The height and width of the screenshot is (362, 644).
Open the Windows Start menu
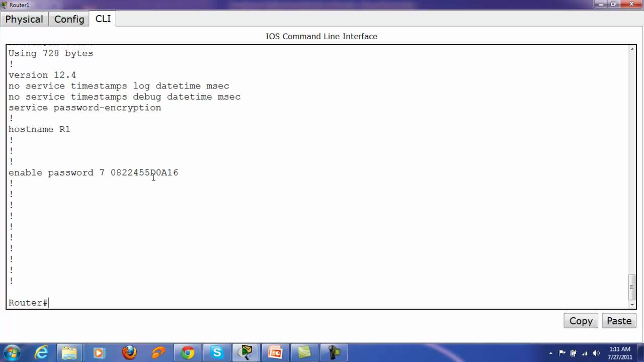pos(12,352)
